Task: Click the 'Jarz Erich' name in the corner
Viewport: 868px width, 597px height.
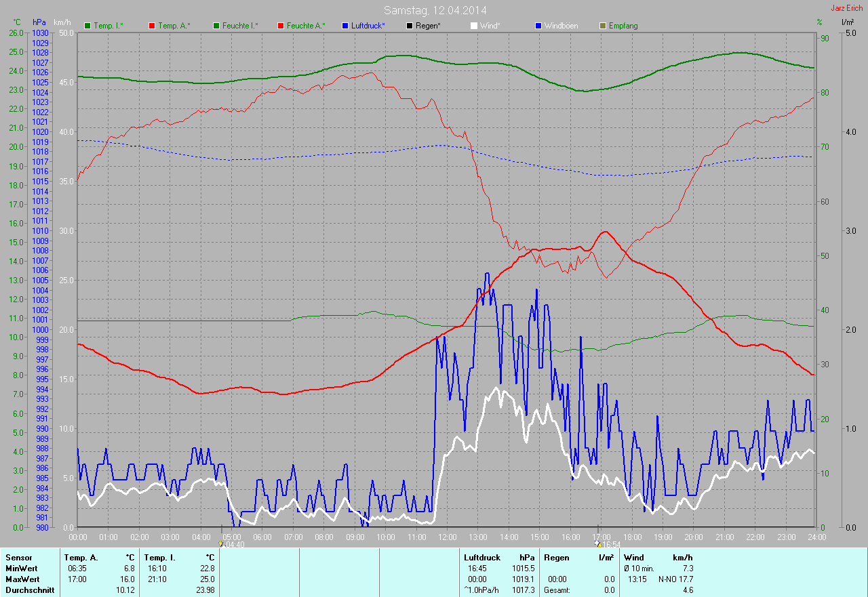Action: [847, 8]
